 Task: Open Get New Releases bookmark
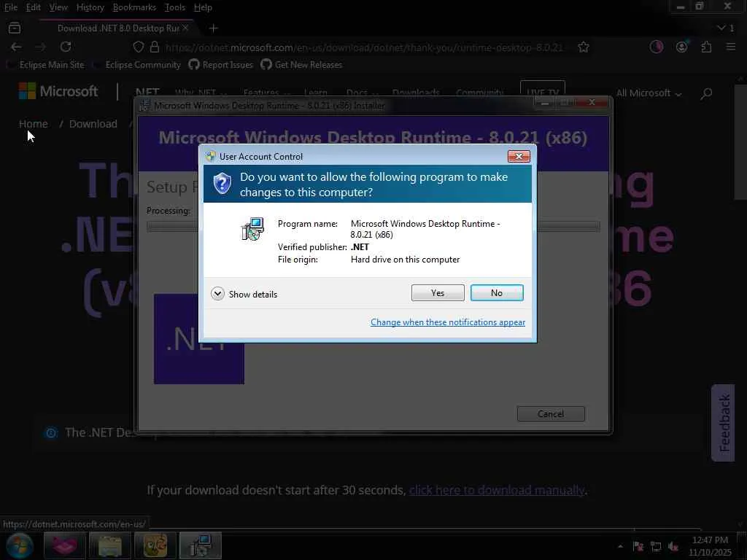301,65
